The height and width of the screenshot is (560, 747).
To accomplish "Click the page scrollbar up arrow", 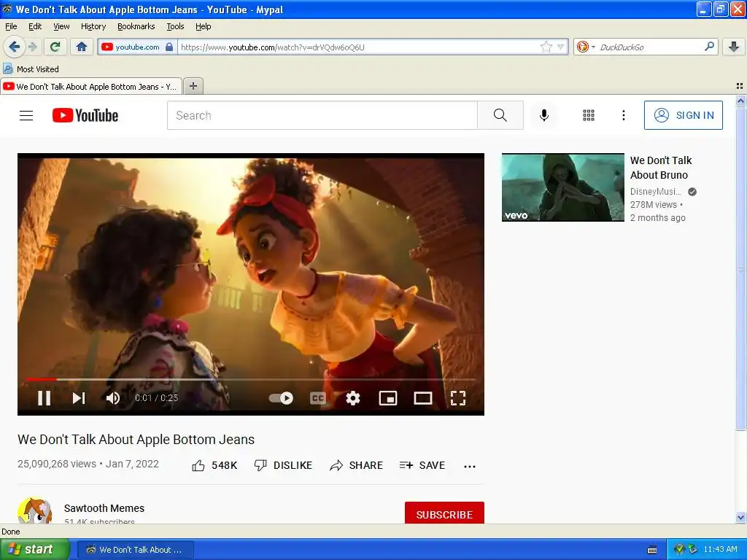I will click(740, 101).
